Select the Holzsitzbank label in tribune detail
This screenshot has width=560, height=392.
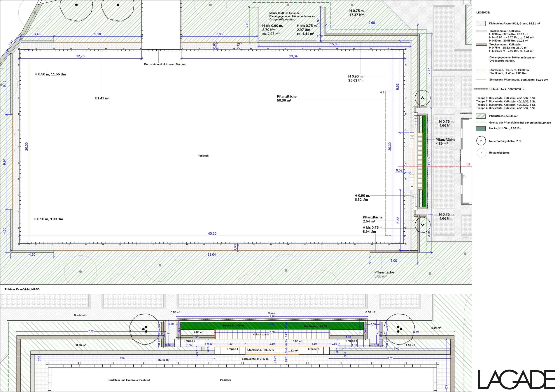point(261,335)
